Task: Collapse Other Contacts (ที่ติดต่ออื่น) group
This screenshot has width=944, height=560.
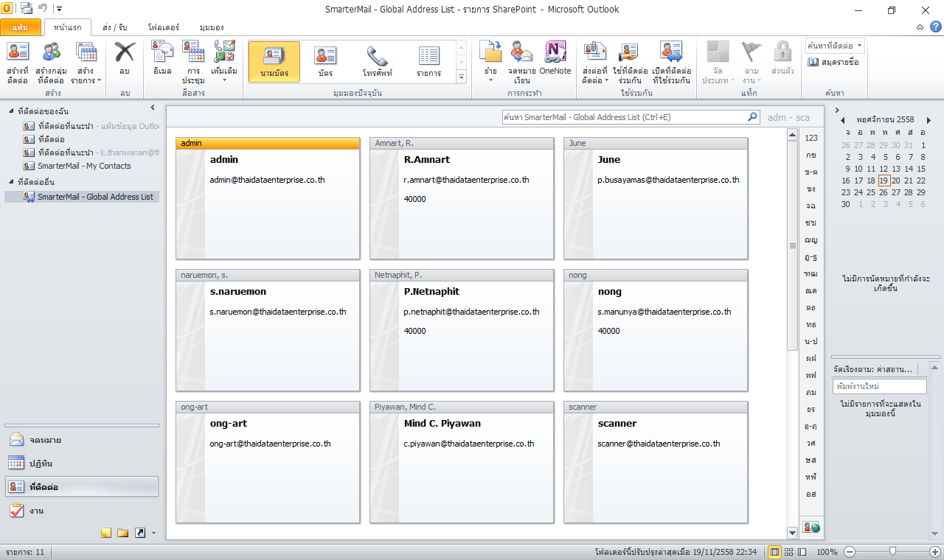Action: point(12,181)
